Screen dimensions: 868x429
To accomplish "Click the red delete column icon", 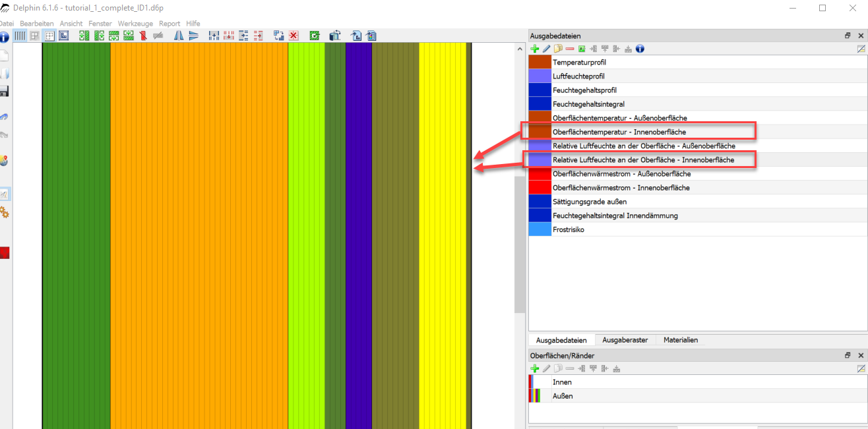I will [142, 36].
